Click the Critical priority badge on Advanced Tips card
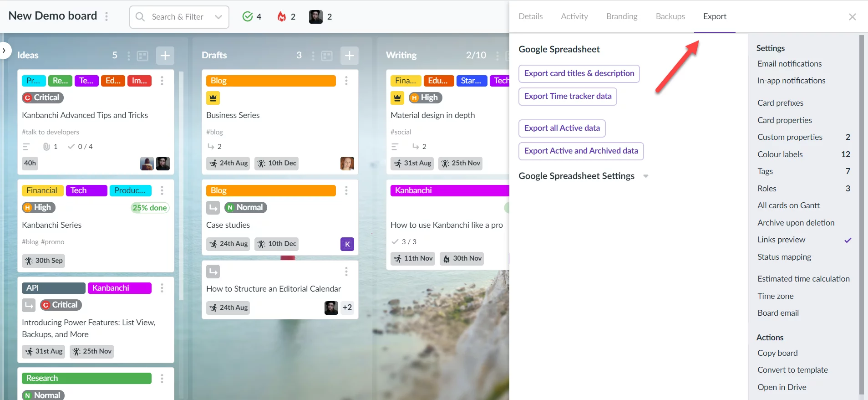The image size is (868, 400). [43, 97]
